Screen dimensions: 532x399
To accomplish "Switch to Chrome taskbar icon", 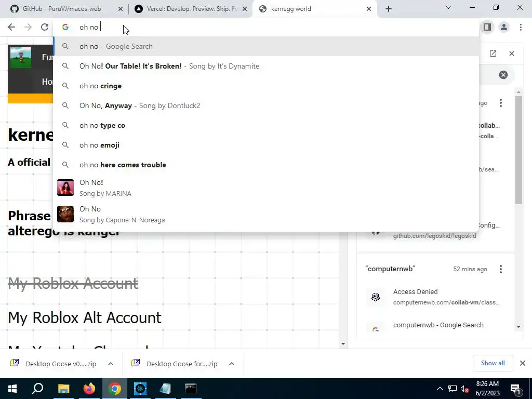I will pos(115,389).
